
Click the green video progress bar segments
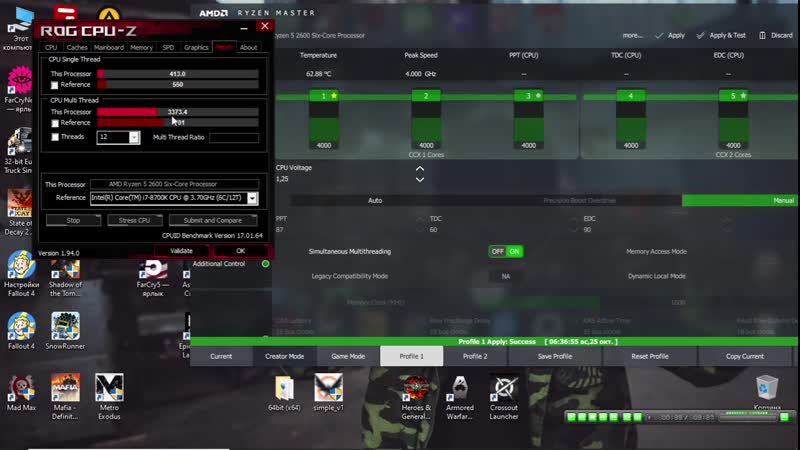point(605,417)
